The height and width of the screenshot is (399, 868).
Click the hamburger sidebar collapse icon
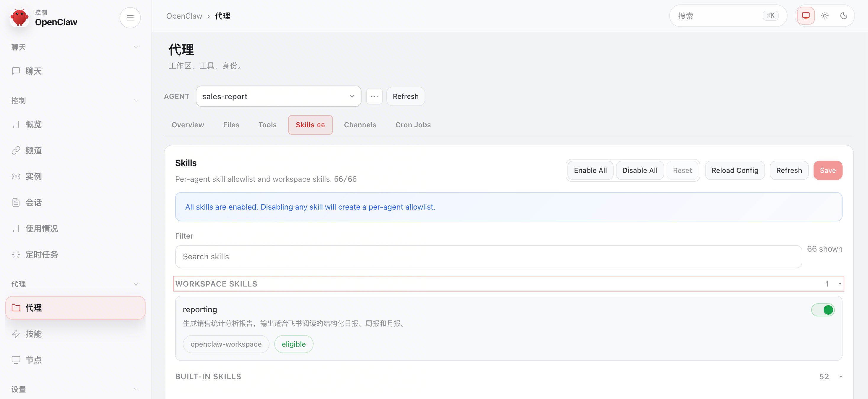[x=130, y=17]
